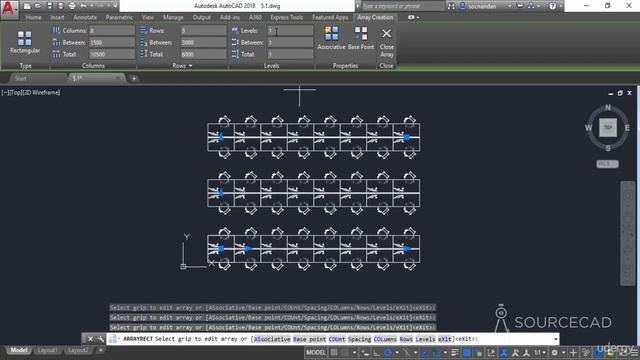Click the E direction on the ViewCube
640x360 pixels.
(x=627, y=128)
